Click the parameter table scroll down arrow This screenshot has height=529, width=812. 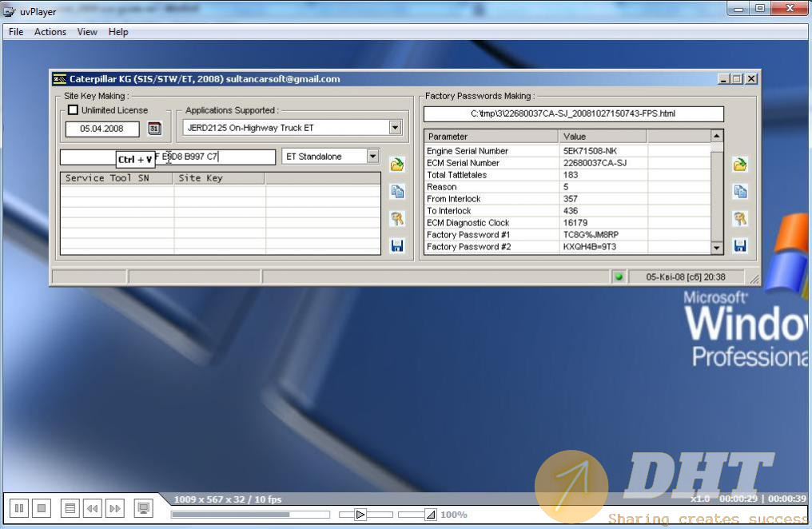point(717,248)
